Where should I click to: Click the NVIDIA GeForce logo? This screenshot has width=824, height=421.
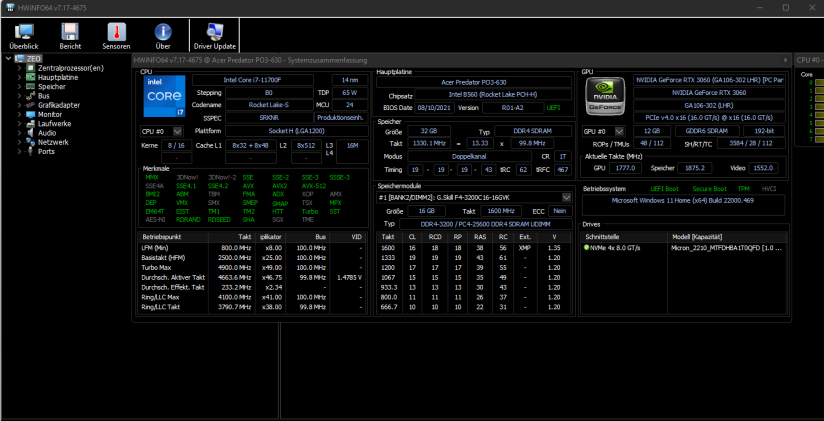click(x=605, y=96)
